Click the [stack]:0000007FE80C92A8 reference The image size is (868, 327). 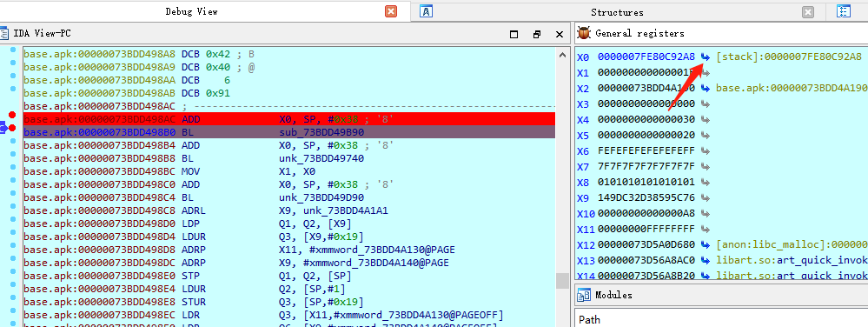tap(789, 57)
